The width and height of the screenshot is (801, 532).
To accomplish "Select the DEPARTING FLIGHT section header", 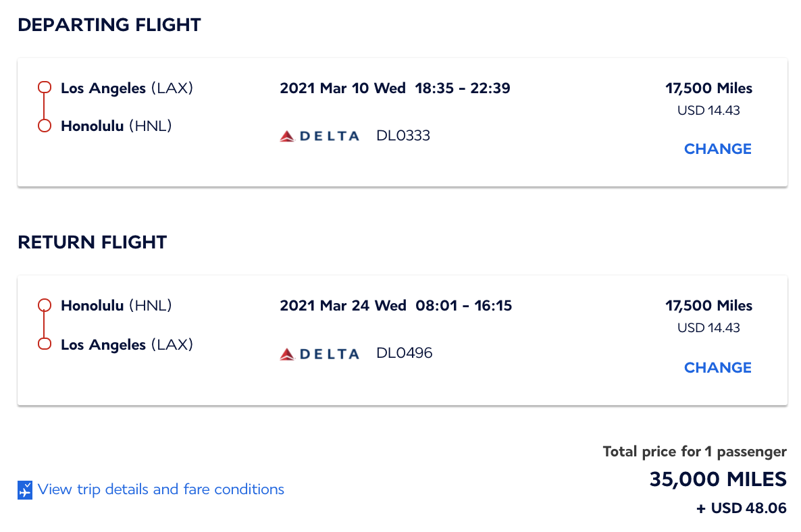I will coord(109,25).
